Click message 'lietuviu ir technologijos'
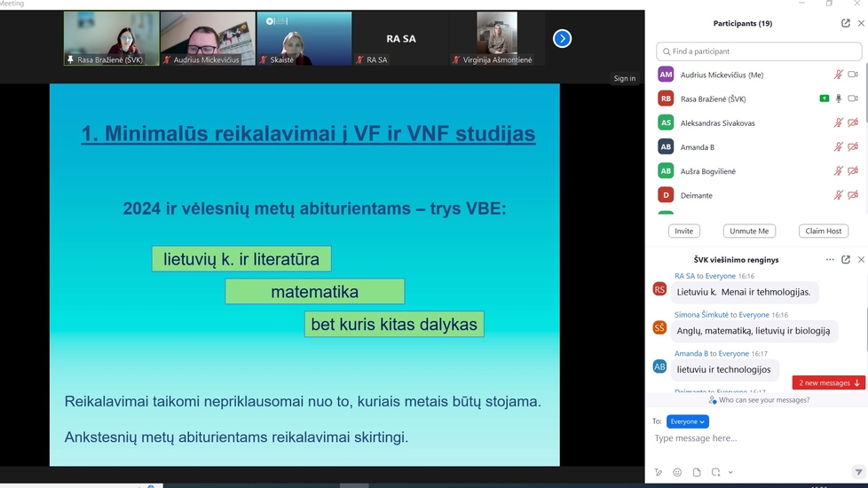The height and width of the screenshot is (488, 868). (723, 369)
